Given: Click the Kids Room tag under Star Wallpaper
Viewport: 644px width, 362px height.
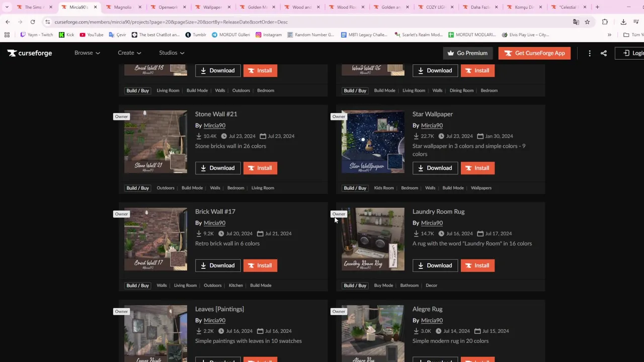Looking at the screenshot, I should click(384, 188).
